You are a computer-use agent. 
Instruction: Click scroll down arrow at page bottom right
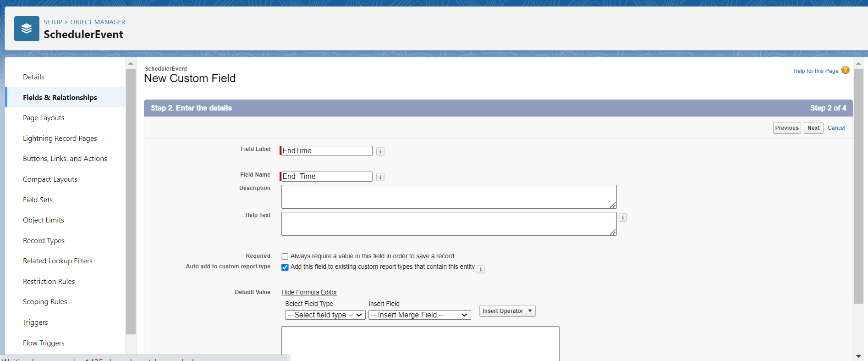coord(858,356)
